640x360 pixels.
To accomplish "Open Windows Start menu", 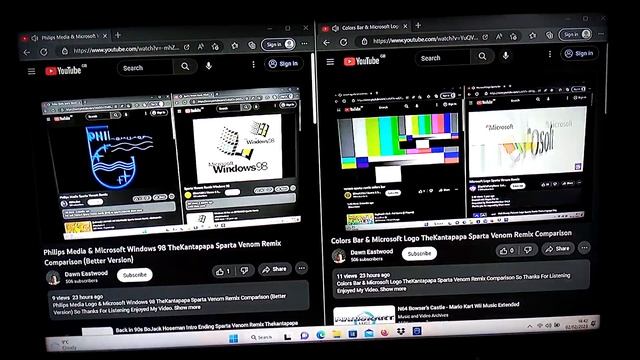I will [233, 338].
